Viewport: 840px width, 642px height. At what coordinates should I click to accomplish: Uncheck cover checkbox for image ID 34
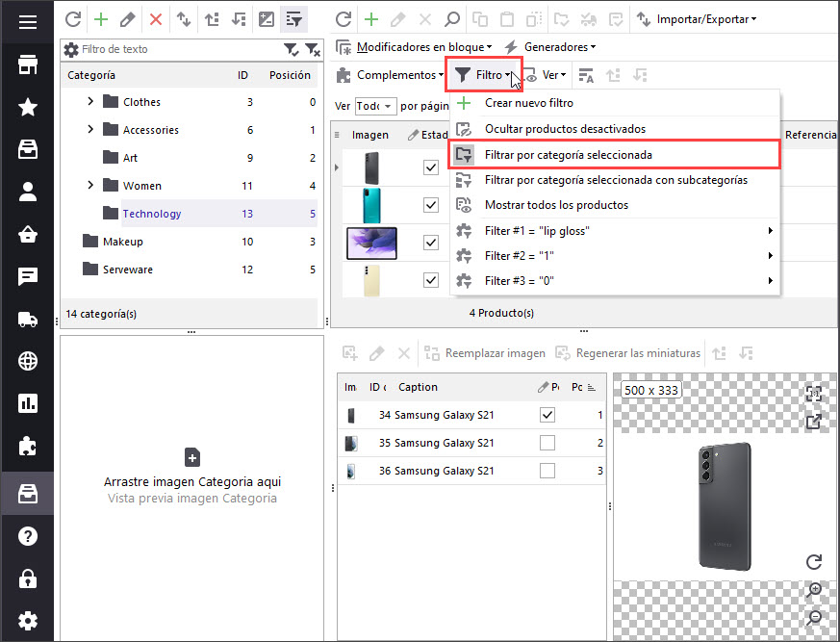pyautogui.click(x=547, y=415)
